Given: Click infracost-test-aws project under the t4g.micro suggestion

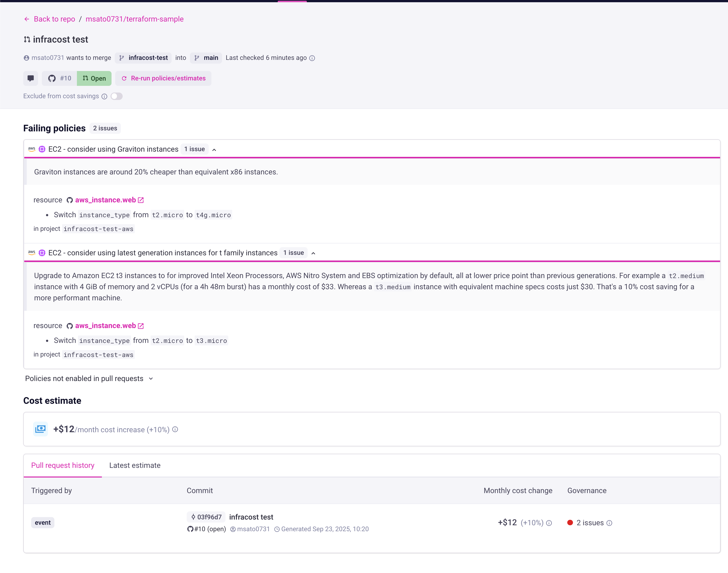Looking at the screenshot, I should click(x=98, y=229).
